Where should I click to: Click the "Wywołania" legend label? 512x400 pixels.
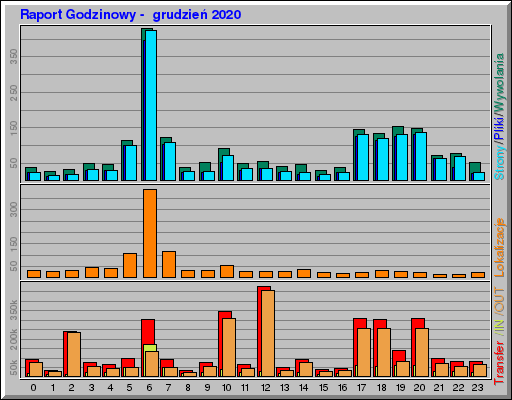pyautogui.click(x=499, y=83)
